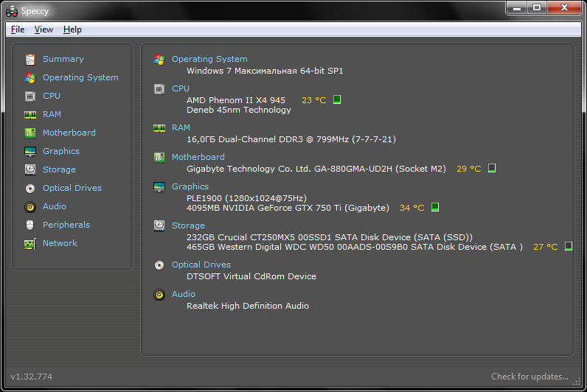Open Storage section in the sidebar
Viewport: 587px width, 392px height.
pyautogui.click(x=59, y=169)
